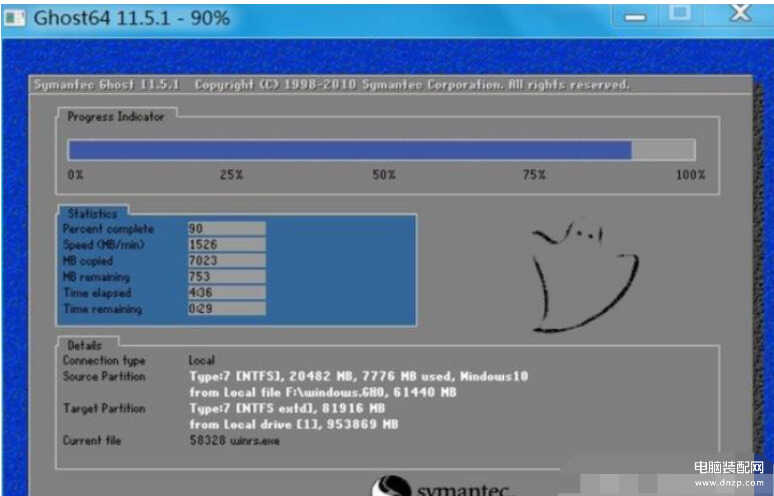Click the Ghost64 11.5.1 - 90% title text

pyautogui.click(x=132, y=19)
